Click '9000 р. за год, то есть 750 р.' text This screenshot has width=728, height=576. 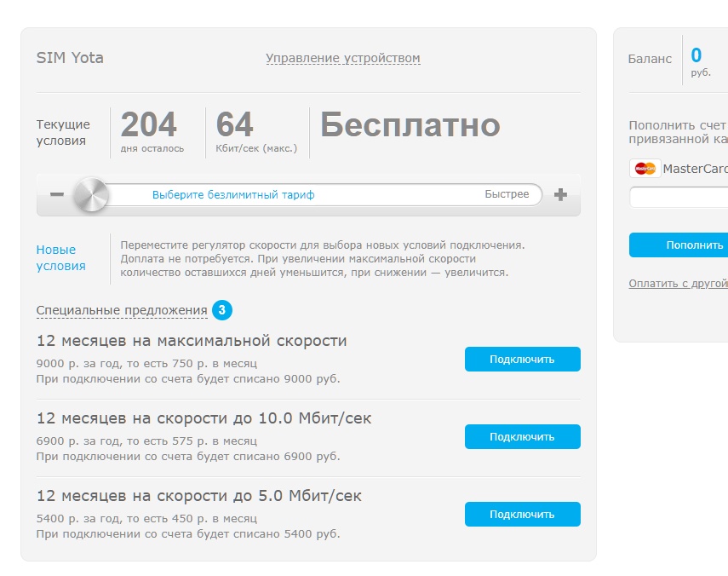[x=122, y=363]
